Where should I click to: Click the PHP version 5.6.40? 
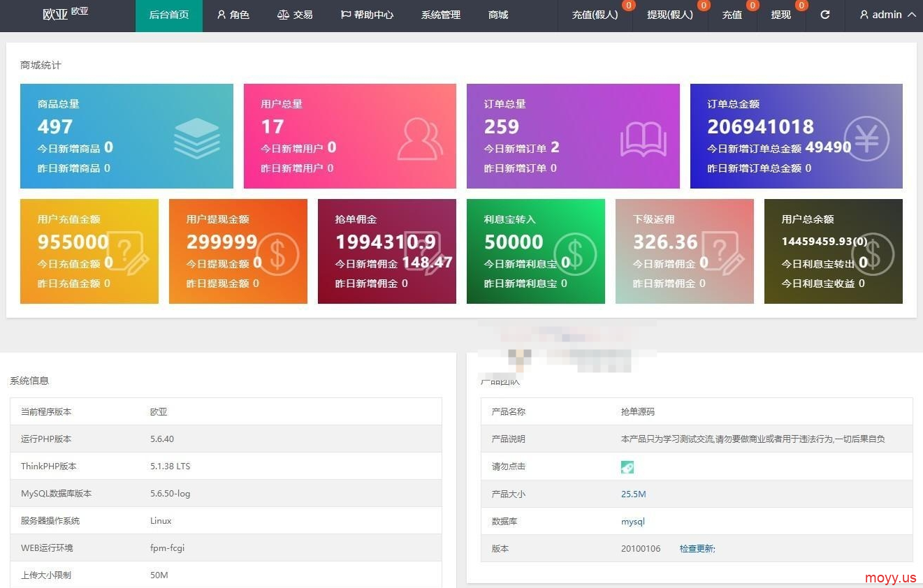click(162, 439)
